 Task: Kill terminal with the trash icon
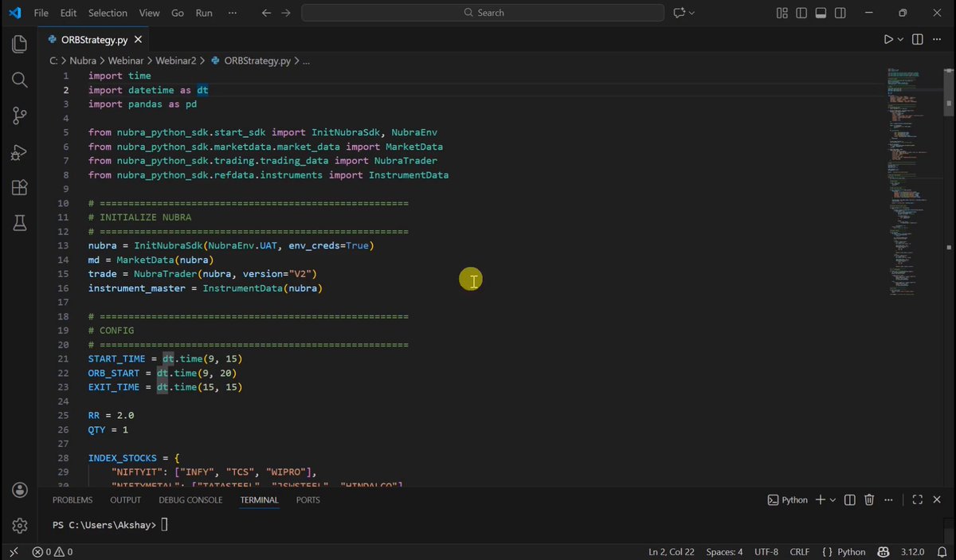[869, 499]
